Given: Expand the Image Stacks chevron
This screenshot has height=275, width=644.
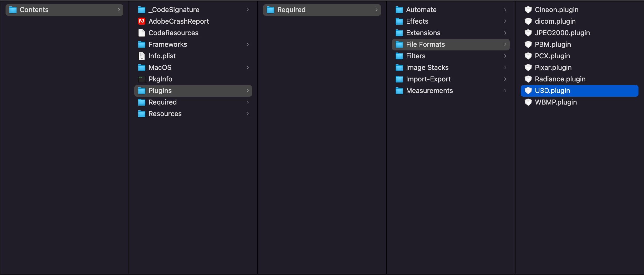Looking at the screenshot, I should tap(505, 68).
